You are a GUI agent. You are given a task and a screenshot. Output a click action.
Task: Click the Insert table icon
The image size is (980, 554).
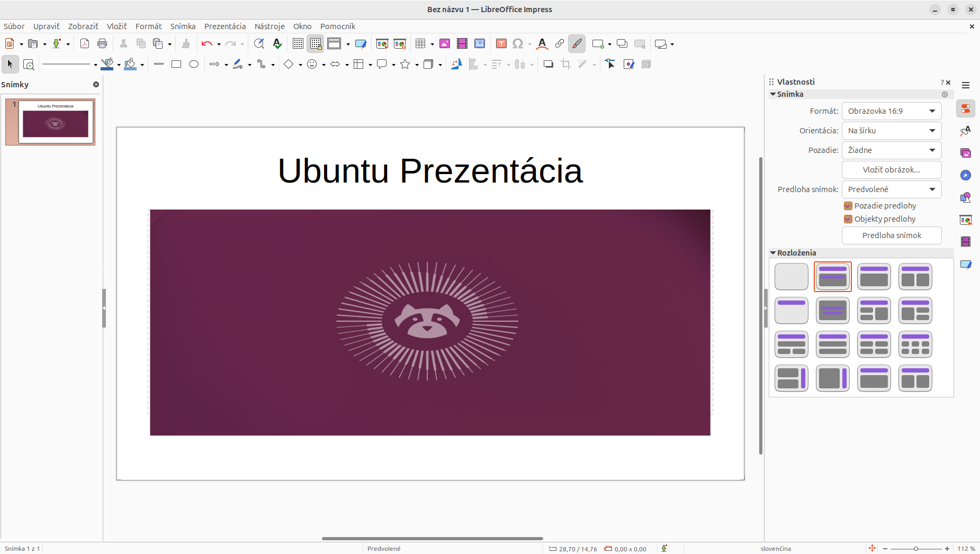pyautogui.click(x=420, y=44)
